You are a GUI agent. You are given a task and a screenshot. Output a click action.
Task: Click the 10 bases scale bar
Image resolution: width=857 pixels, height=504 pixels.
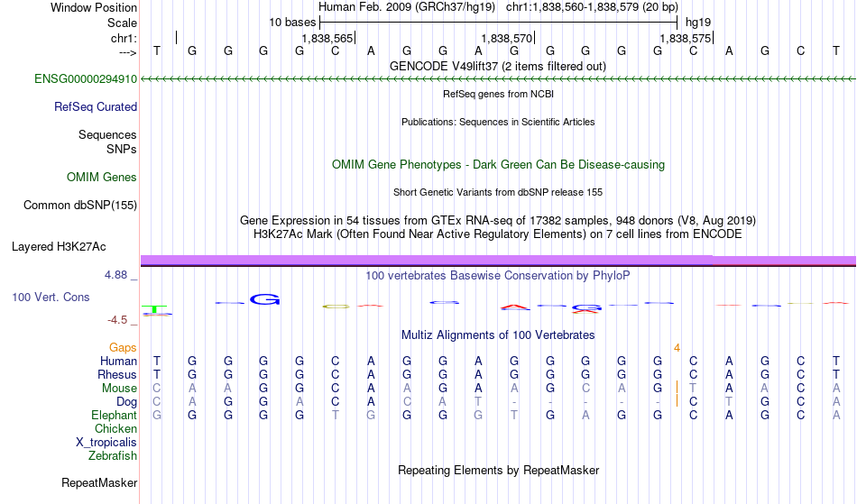pos(499,23)
